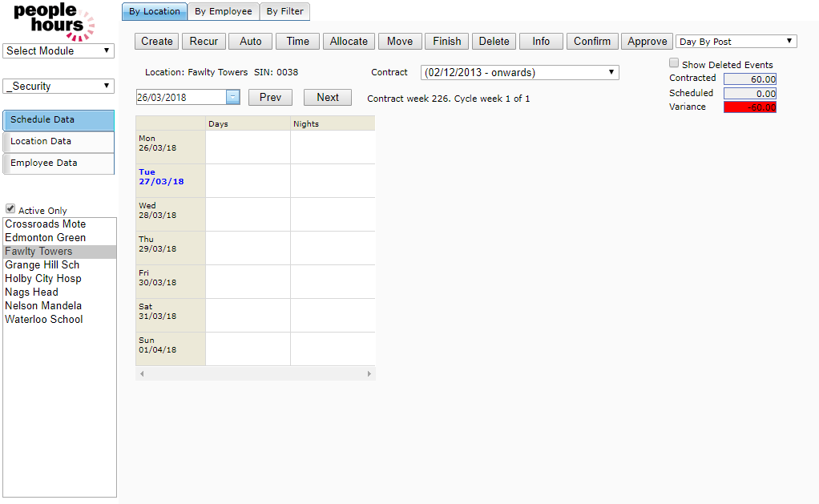Toggle Show Deleted Events checkbox

(x=674, y=63)
